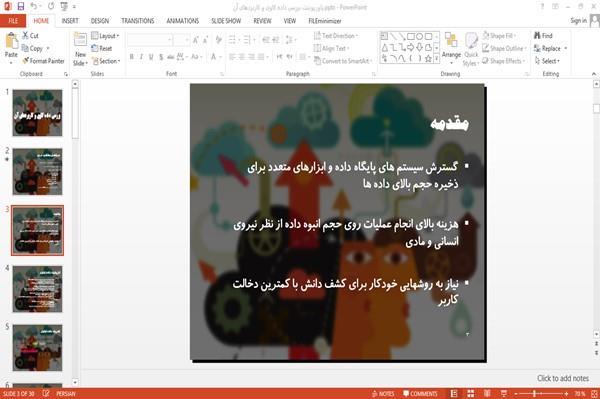Open the Shape Effects dropdown
This screenshot has height=399, width=600.
(503, 61)
